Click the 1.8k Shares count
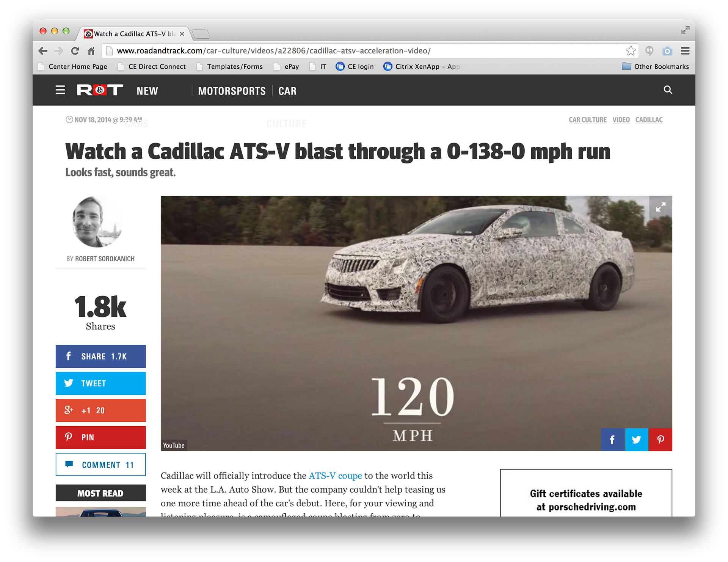This screenshot has height=562, width=728. coord(100,313)
